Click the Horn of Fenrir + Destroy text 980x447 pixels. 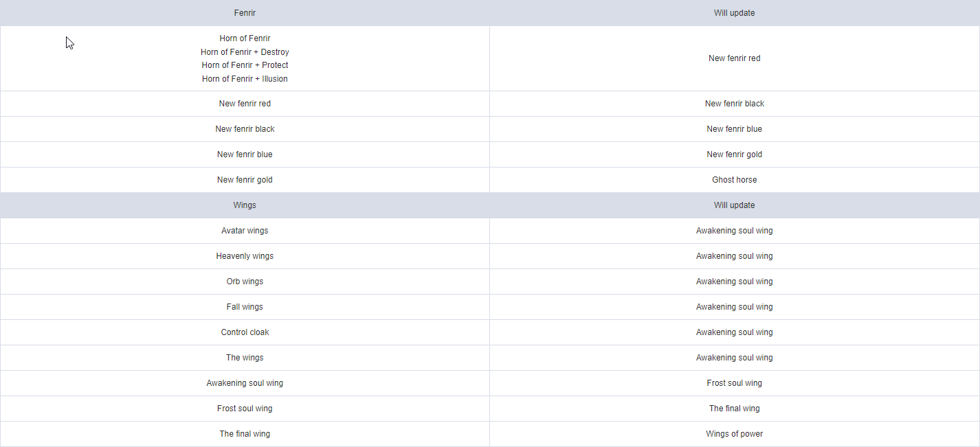245,52
